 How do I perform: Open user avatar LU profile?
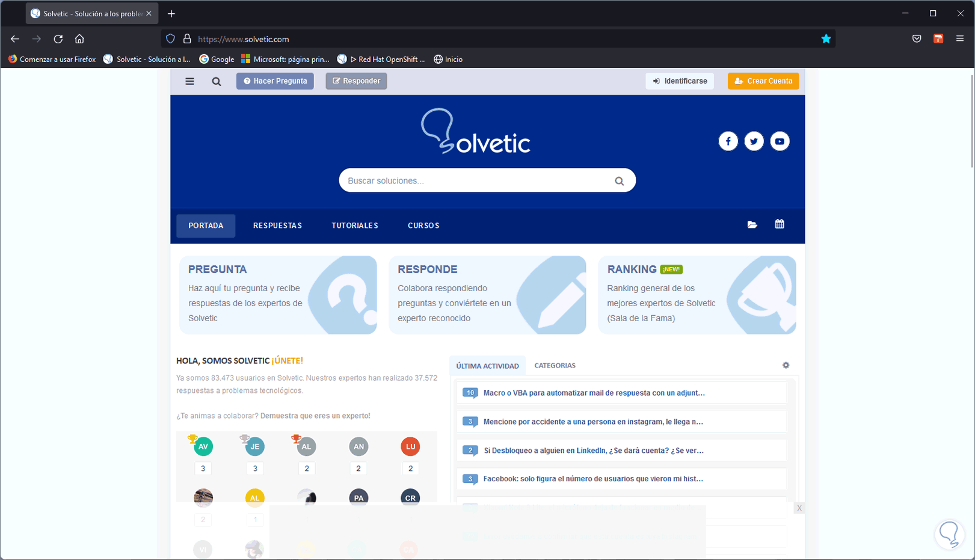(410, 446)
